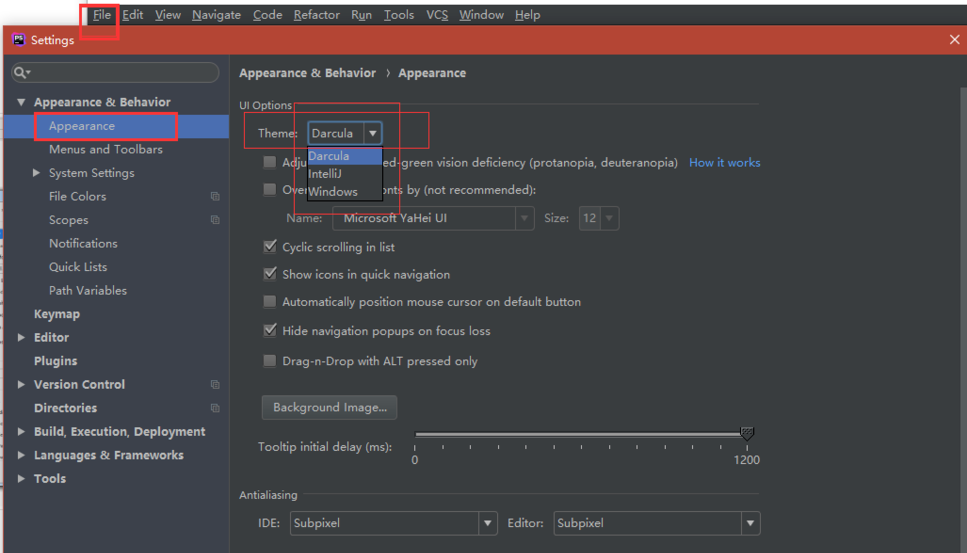Expand the Tools tree node
967x553 pixels.
pos(21,478)
